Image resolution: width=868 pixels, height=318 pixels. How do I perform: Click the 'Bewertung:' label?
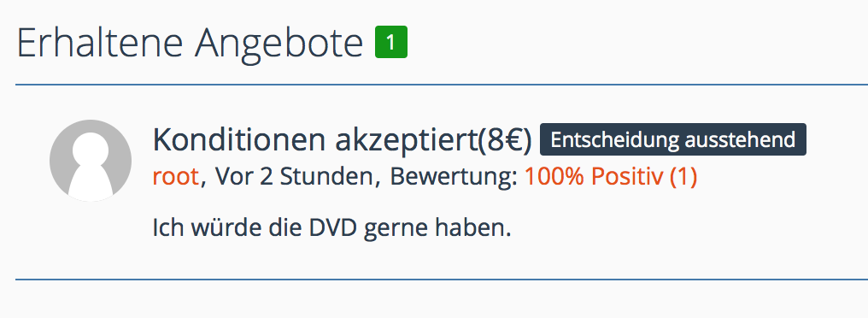(454, 177)
